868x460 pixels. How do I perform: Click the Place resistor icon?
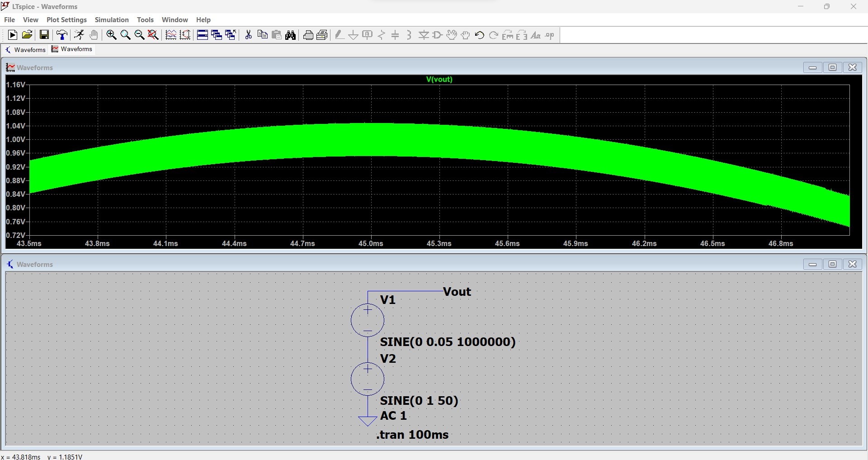[x=382, y=35]
